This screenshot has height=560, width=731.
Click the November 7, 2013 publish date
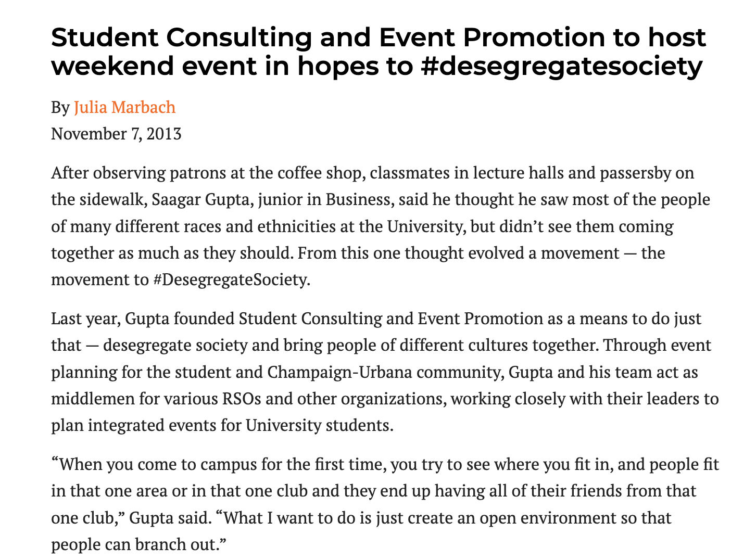click(x=116, y=134)
